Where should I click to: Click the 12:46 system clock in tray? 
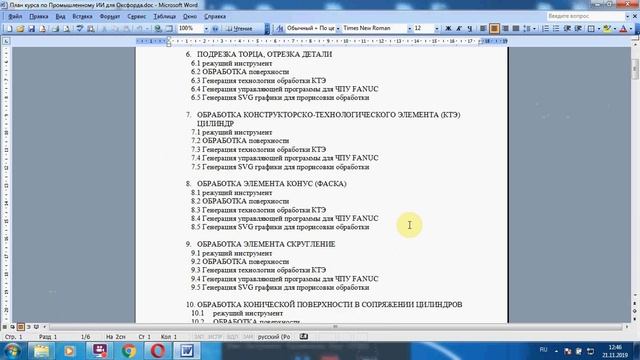[615, 347]
